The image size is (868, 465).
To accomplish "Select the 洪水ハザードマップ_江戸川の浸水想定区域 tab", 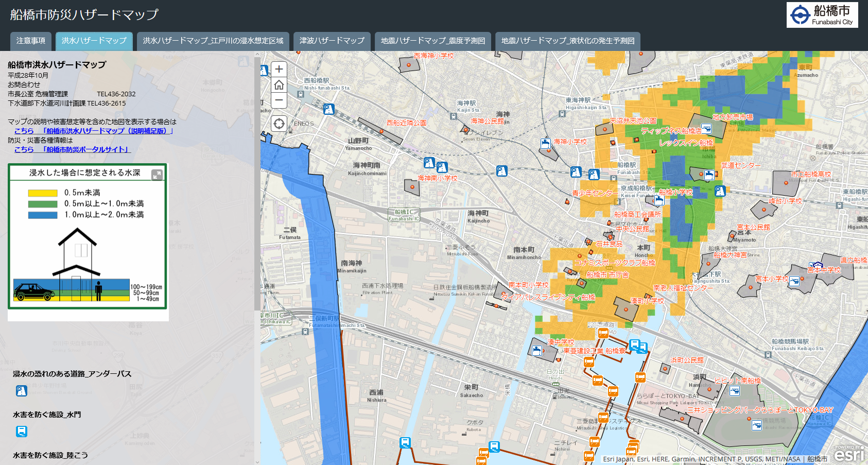I will coord(213,41).
